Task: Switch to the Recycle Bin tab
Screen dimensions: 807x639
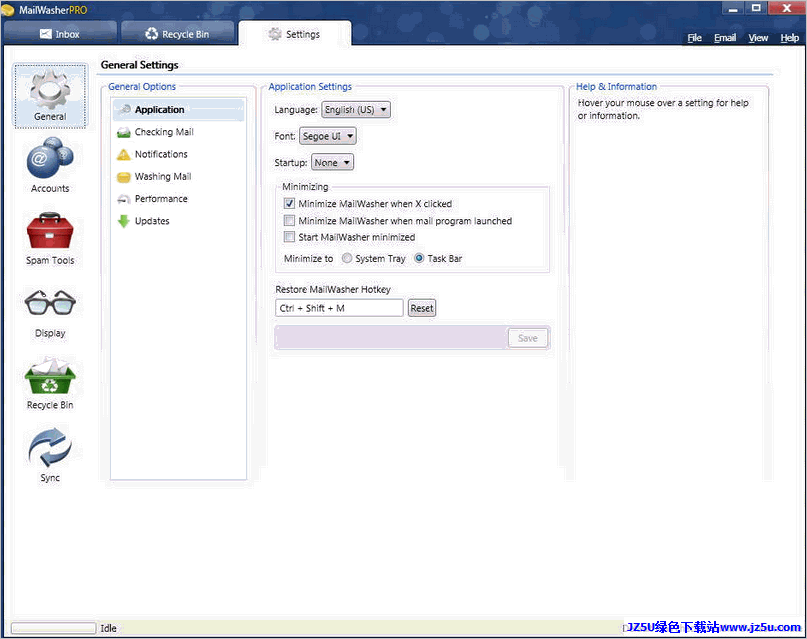Action: pos(178,33)
